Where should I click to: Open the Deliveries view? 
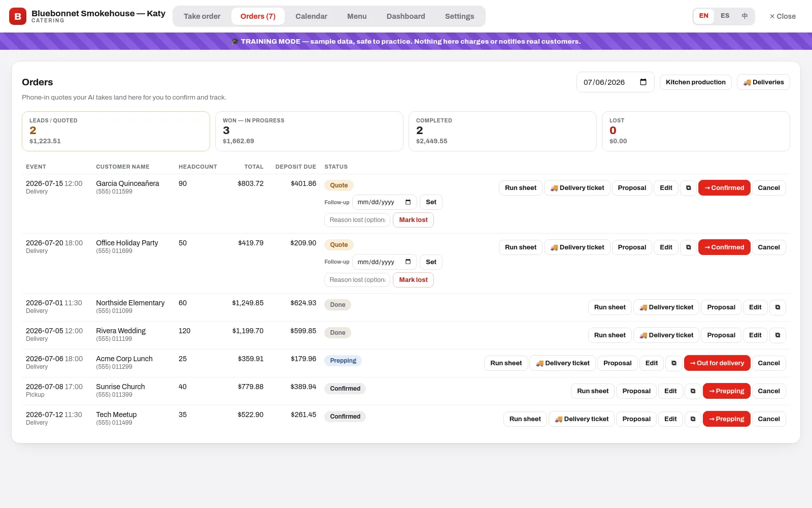pos(763,82)
